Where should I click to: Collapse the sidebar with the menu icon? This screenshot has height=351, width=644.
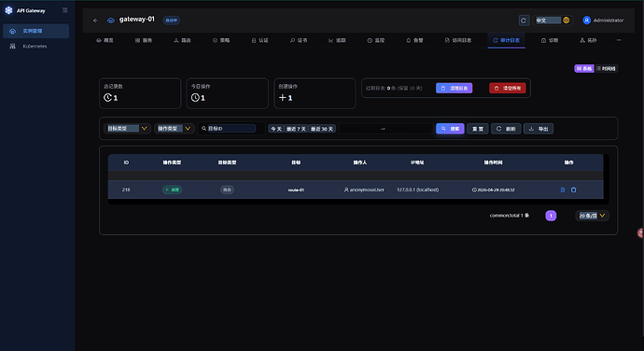pyautogui.click(x=65, y=10)
